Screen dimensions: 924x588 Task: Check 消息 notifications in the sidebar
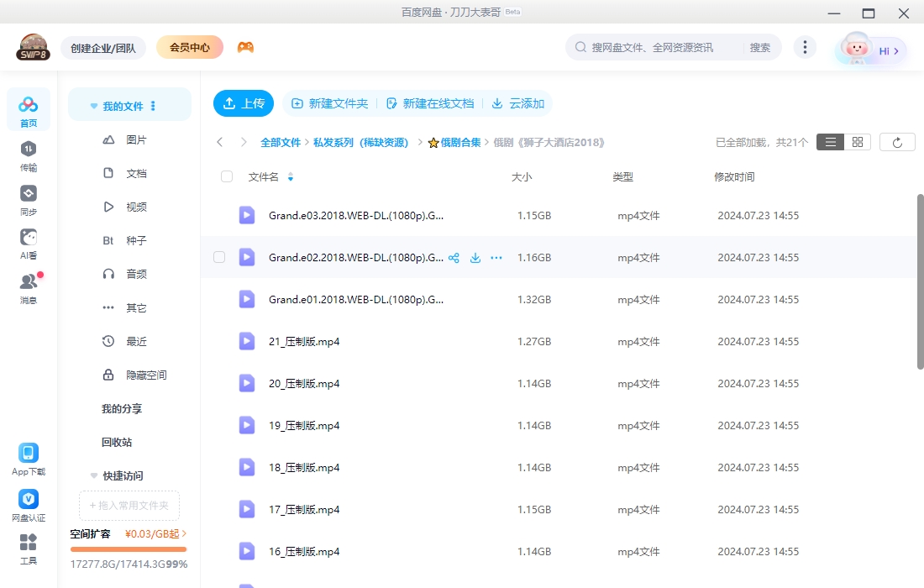[x=28, y=286]
